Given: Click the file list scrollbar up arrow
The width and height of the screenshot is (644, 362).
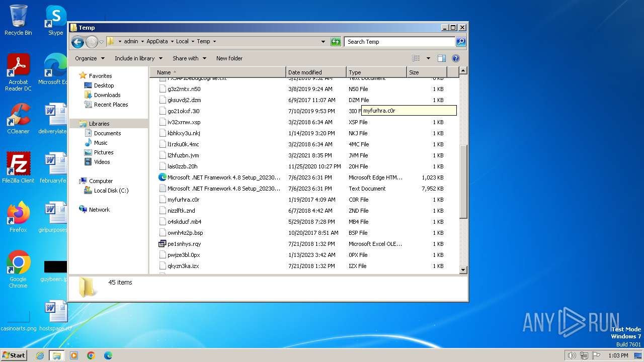Looking at the screenshot, I should click(463, 71).
